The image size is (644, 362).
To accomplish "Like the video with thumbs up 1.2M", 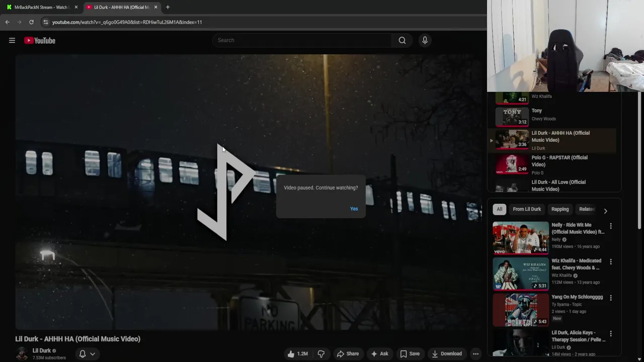I will click(297, 354).
